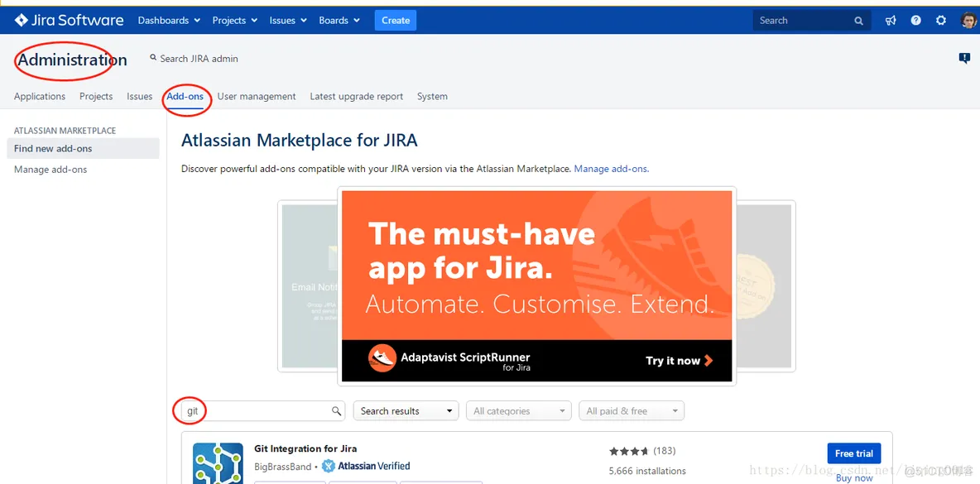Click the Manage add-ons link in description
The width and height of the screenshot is (980, 484).
tap(611, 169)
